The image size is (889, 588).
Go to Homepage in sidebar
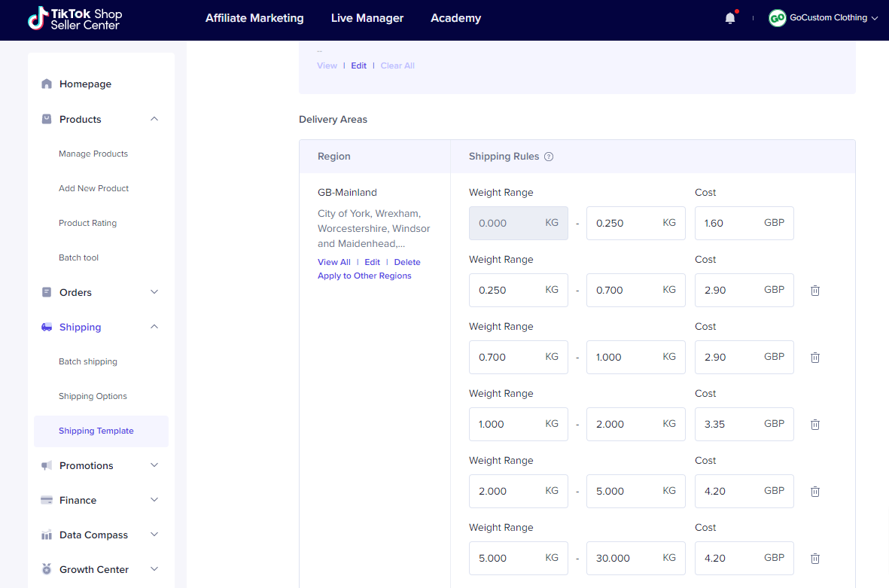point(86,84)
